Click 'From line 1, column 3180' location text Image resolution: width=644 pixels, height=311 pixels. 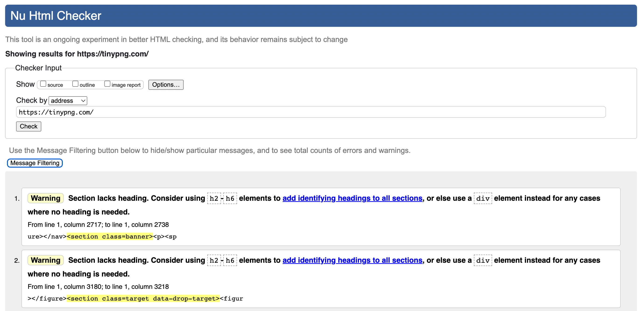[x=98, y=287]
